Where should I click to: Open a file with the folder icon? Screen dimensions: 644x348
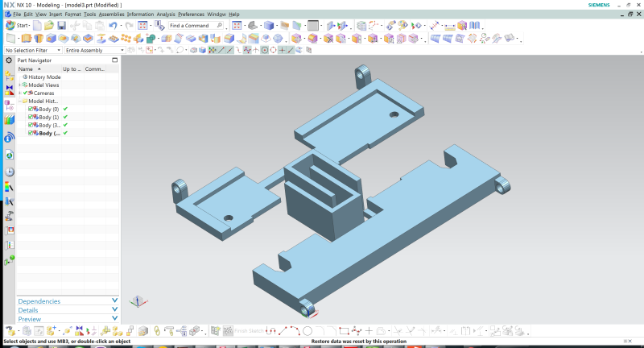pos(49,26)
